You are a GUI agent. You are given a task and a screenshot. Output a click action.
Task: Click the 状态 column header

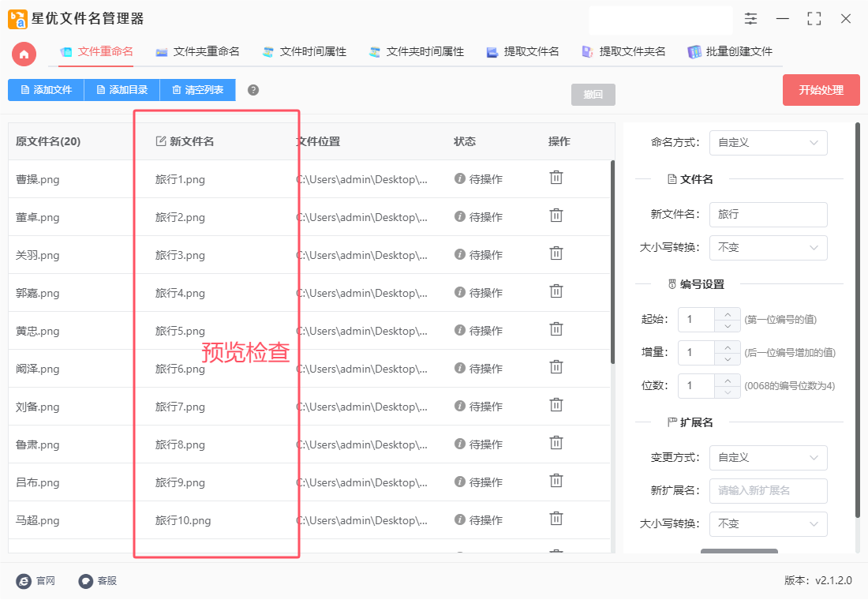click(465, 141)
